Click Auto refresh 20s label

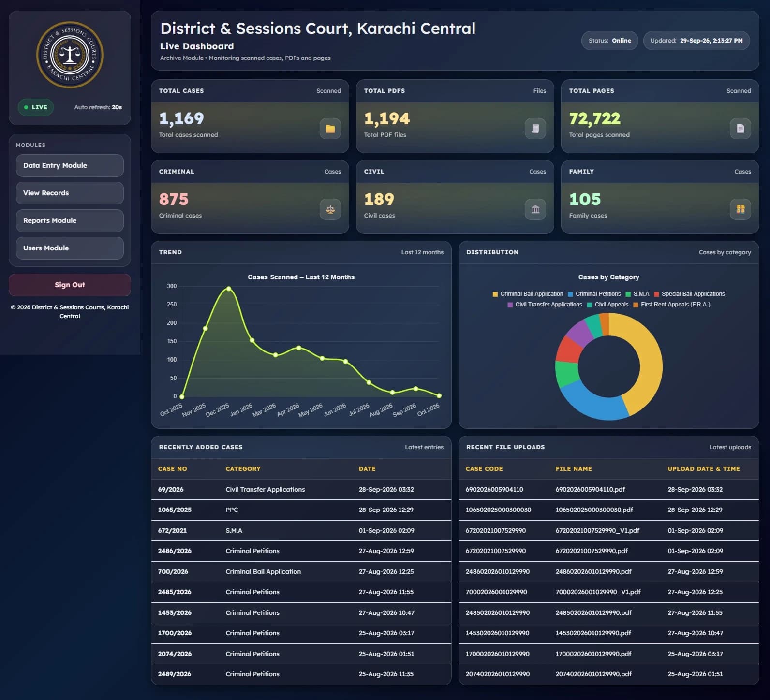[x=98, y=107]
